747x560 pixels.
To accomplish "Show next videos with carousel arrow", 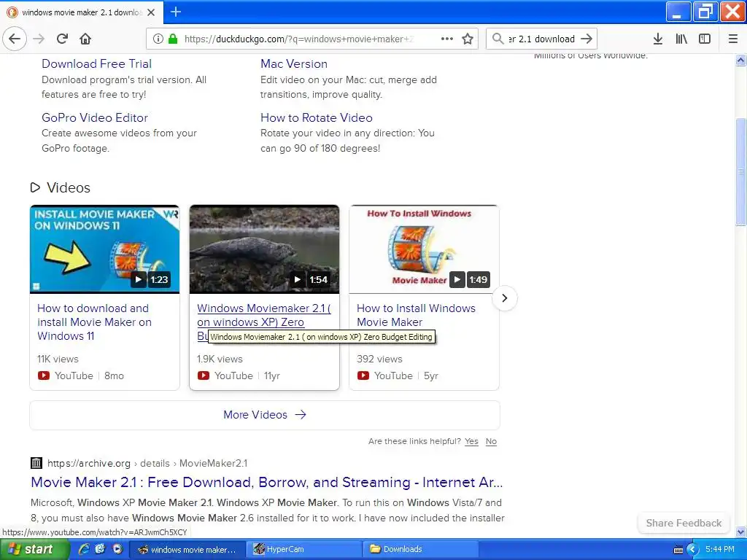I will point(505,298).
